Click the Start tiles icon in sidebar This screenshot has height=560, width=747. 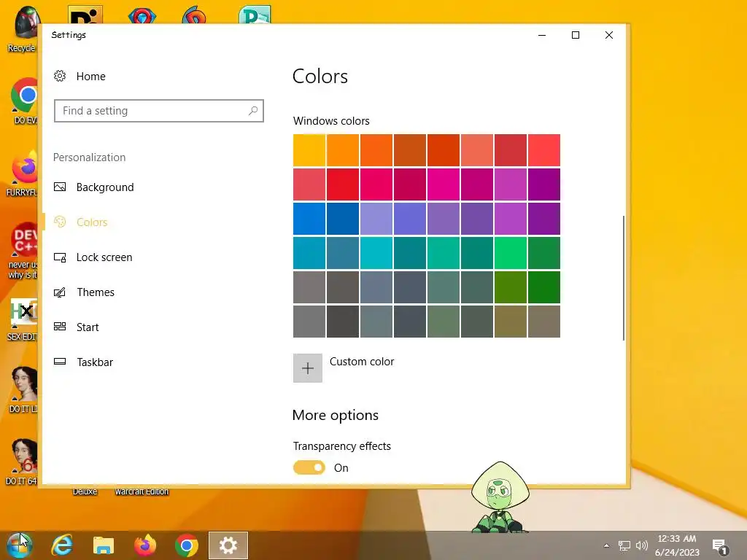(60, 327)
